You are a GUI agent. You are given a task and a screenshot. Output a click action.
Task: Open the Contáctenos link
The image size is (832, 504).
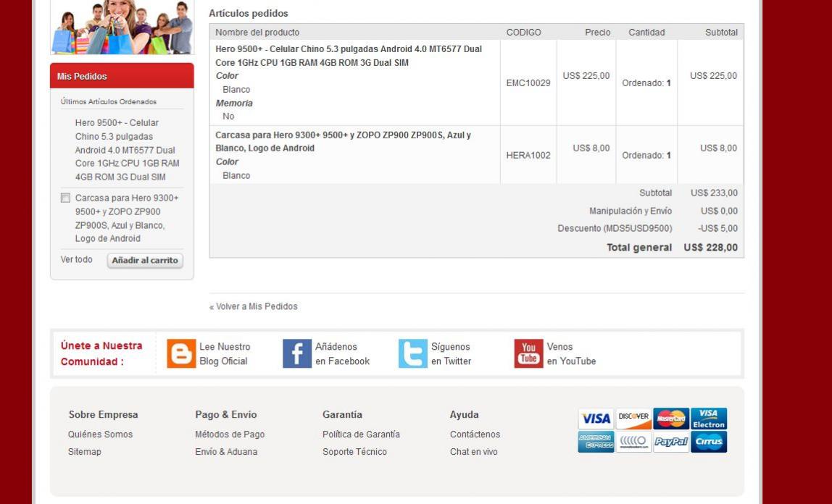point(475,434)
